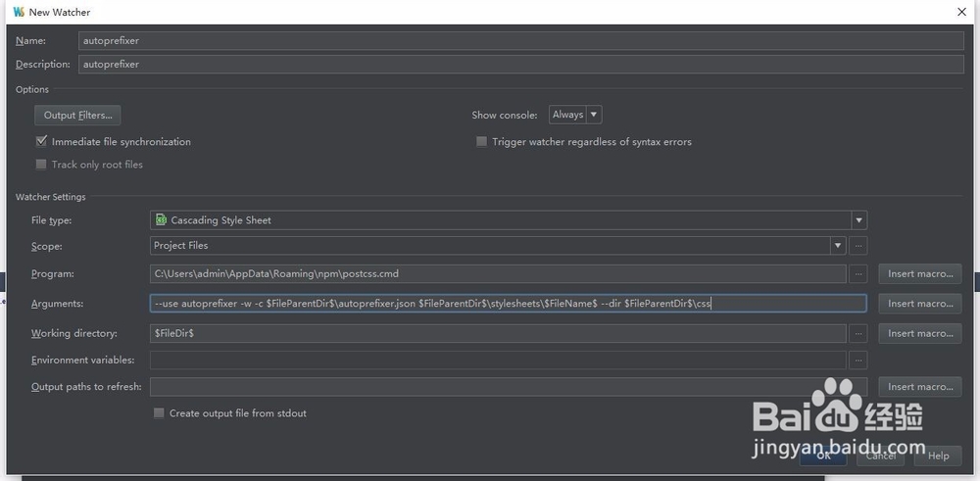Open scope browse ellipsis button
980x481 pixels.
tap(858, 246)
